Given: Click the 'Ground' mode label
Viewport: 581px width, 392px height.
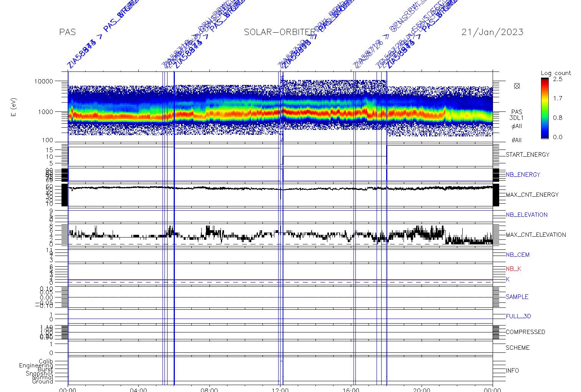Looking at the screenshot, I should click(x=42, y=381).
